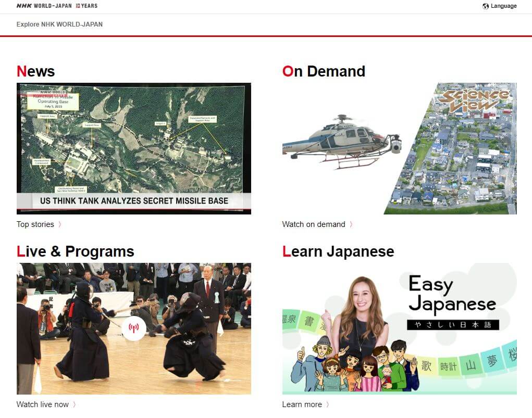The height and width of the screenshot is (418, 532).
Task: Click the Learn more link
Action: 302,404
